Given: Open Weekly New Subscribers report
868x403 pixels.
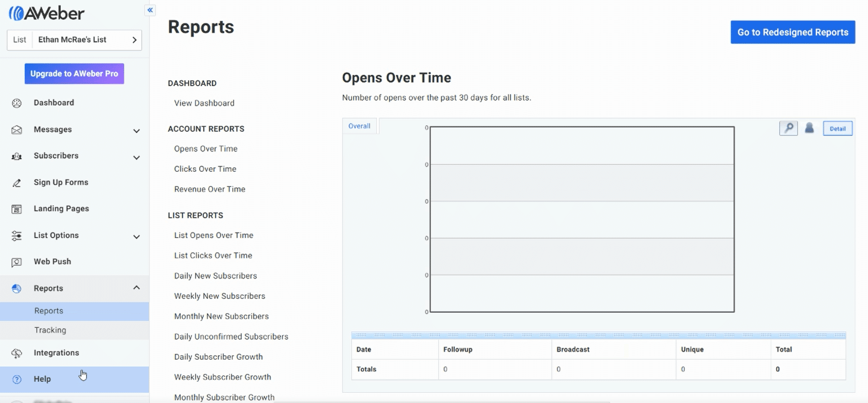Looking at the screenshot, I should (x=220, y=296).
